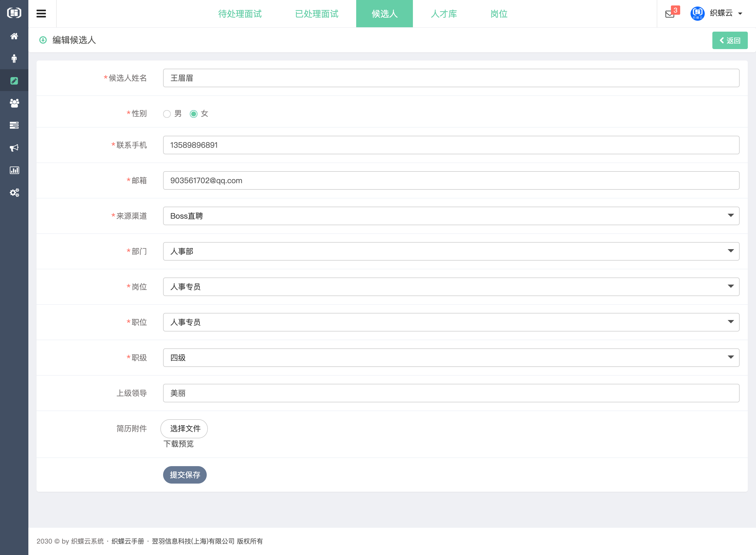
Task: Click the person icon in sidebar
Action: (14, 58)
